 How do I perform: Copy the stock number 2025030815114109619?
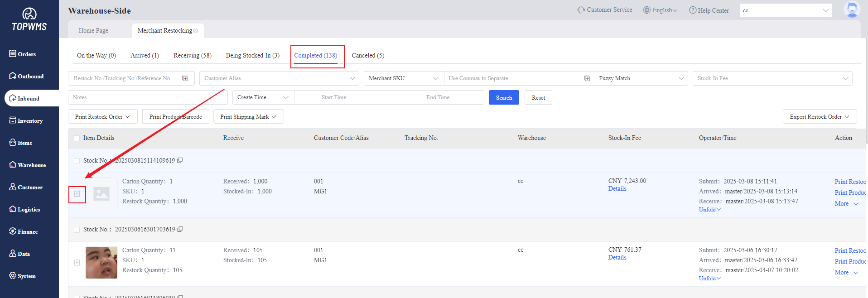click(x=180, y=160)
